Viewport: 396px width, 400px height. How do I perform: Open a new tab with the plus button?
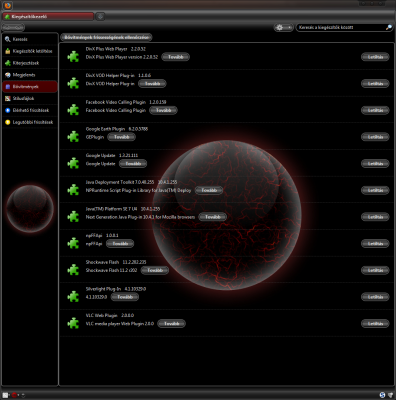click(100, 16)
